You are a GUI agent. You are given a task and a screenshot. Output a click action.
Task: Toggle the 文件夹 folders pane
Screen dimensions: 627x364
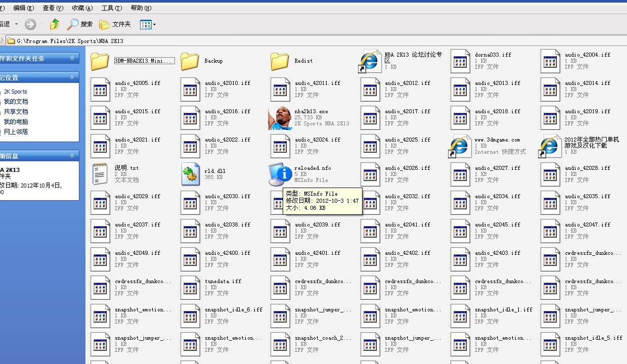[x=115, y=24]
